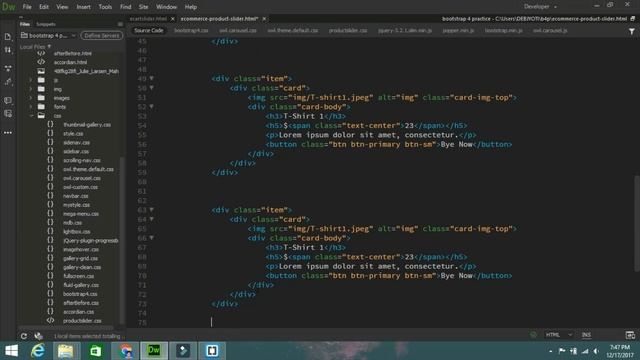Select productslider.css file at bottom of Files panel
Viewport: 640px width, 360px height.
tap(82, 321)
